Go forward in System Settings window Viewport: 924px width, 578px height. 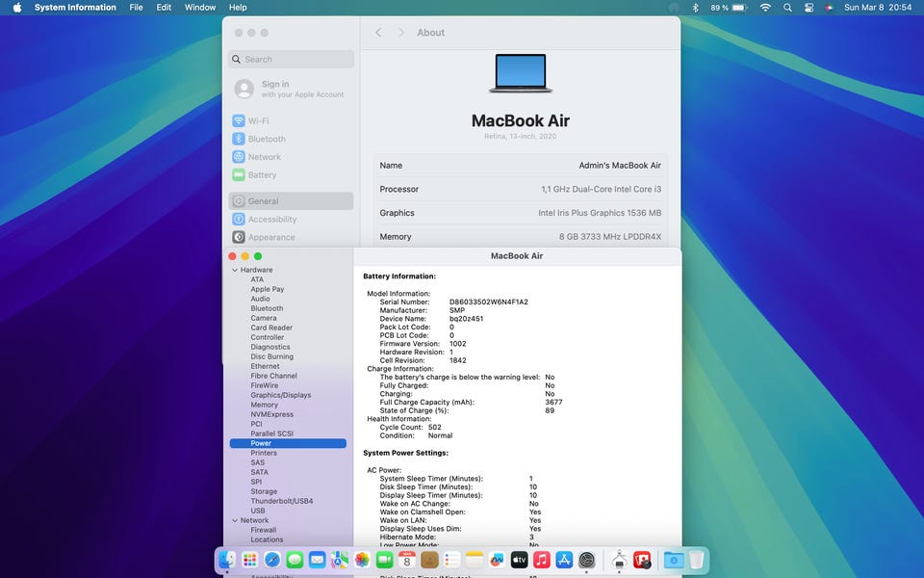400,33
